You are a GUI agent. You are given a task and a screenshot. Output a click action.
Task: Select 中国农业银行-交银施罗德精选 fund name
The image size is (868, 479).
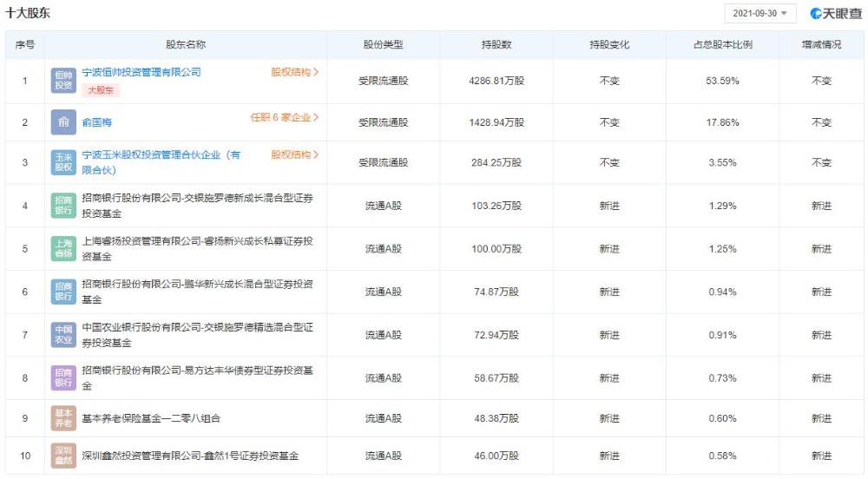(x=198, y=335)
